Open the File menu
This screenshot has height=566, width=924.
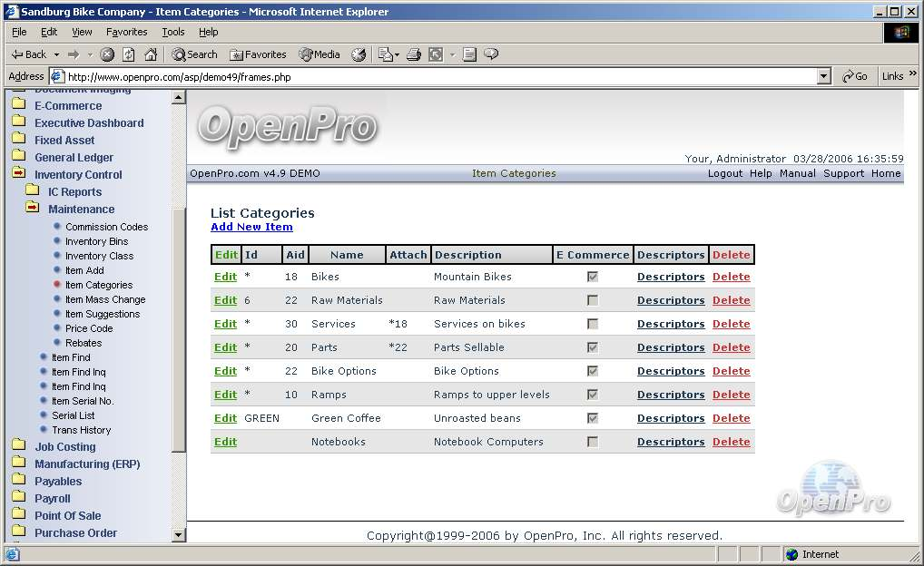(19, 32)
